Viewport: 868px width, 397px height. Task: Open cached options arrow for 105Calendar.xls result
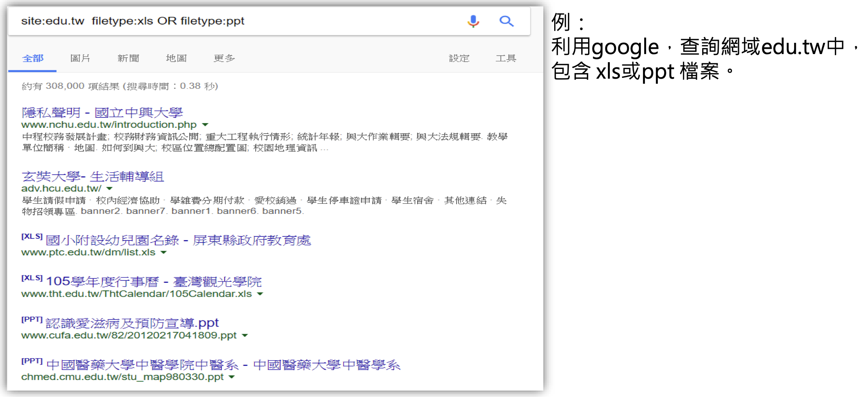point(260,294)
